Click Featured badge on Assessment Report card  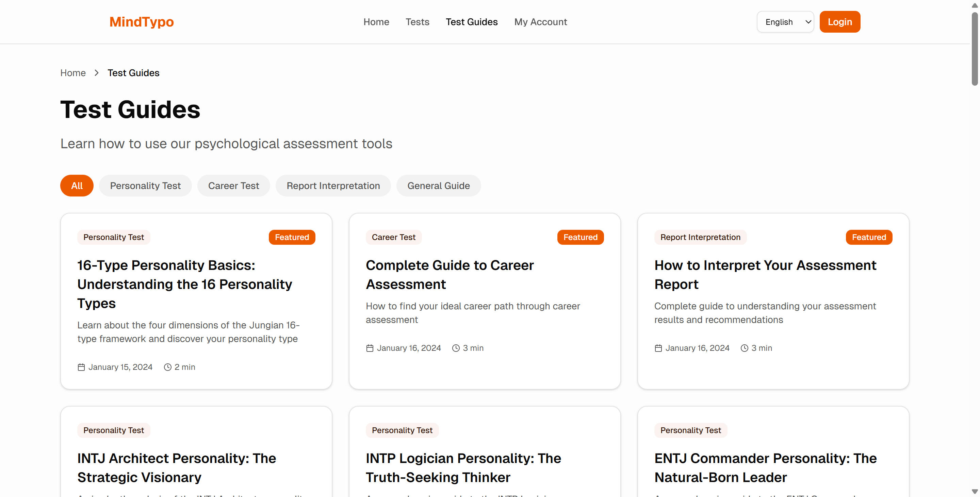(x=869, y=237)
